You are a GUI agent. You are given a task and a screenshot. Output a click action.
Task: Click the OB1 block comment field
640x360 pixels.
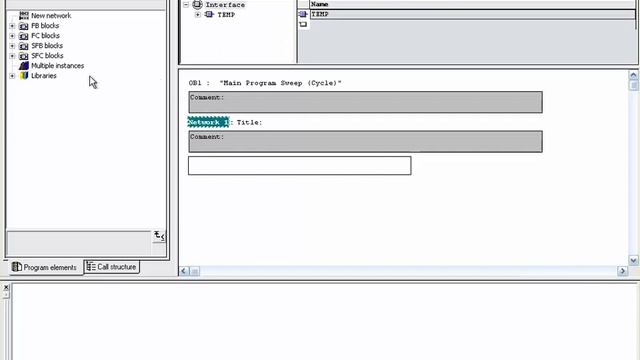pos(365,102)
